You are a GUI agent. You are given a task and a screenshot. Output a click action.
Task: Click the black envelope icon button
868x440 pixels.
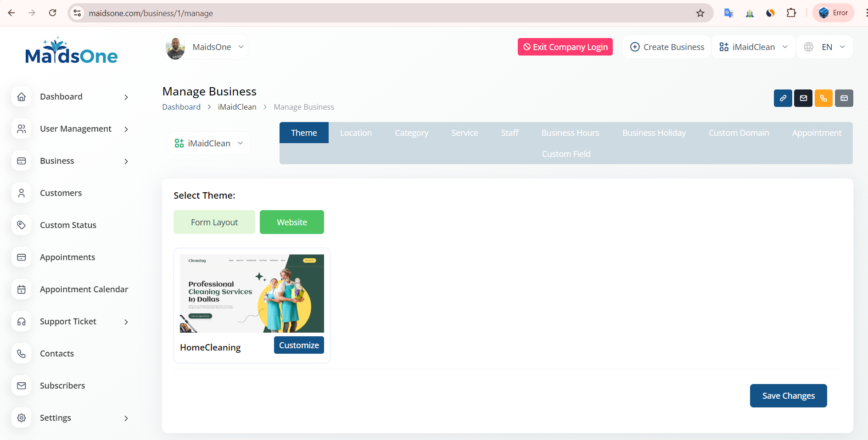coord(803,98)
